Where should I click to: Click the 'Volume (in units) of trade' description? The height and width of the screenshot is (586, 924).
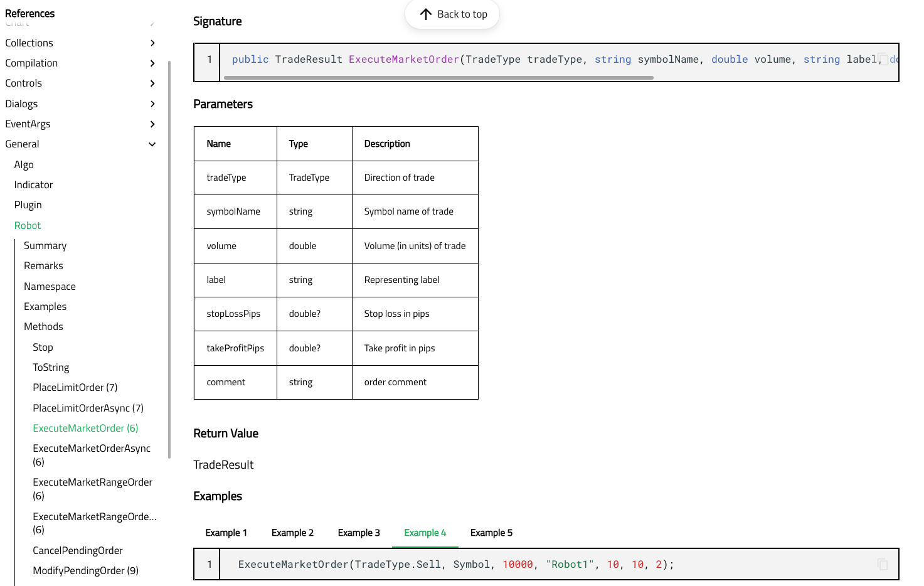coord(415,246)
